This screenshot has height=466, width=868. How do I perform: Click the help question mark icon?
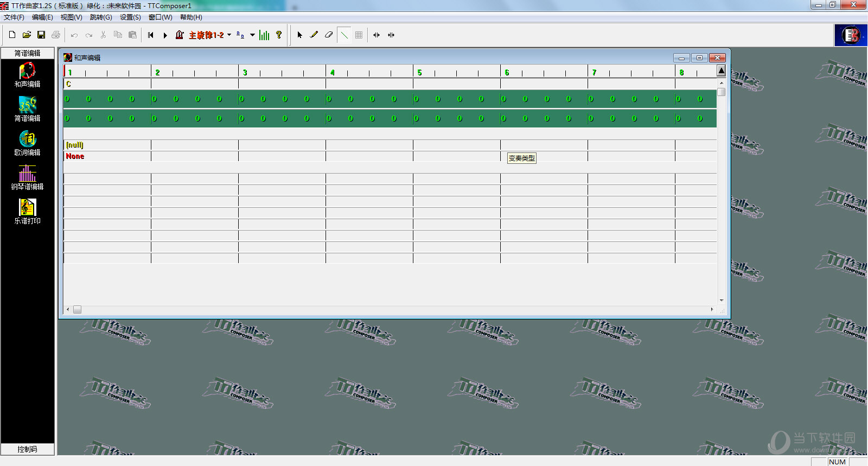[x=279, y=35]
